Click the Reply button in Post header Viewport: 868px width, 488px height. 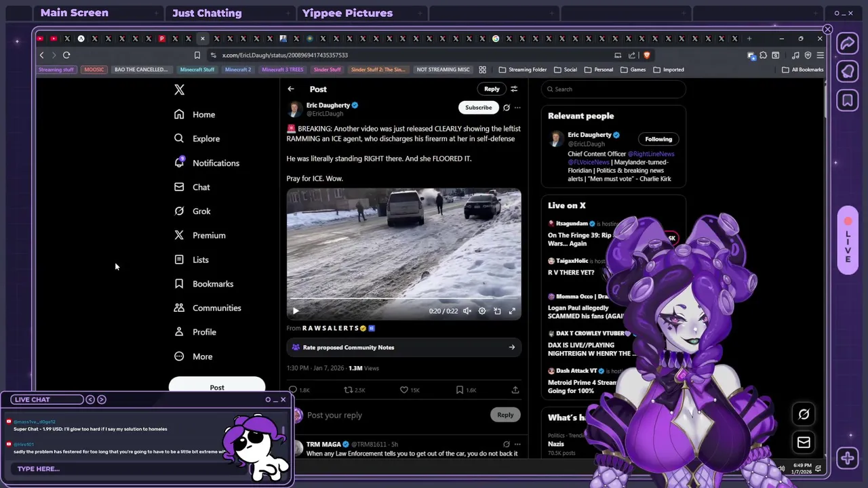[x=492, y=89]
